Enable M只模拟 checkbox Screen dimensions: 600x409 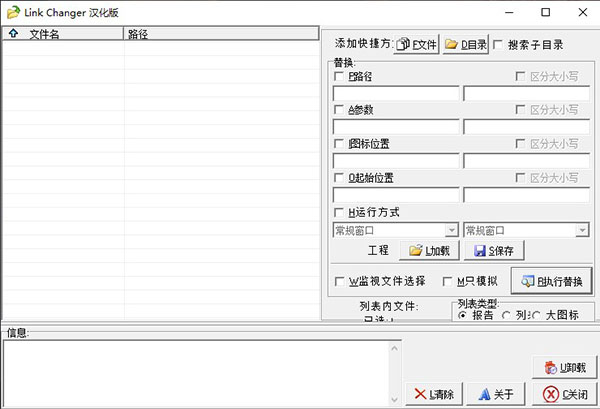click(x=447, y=282)
